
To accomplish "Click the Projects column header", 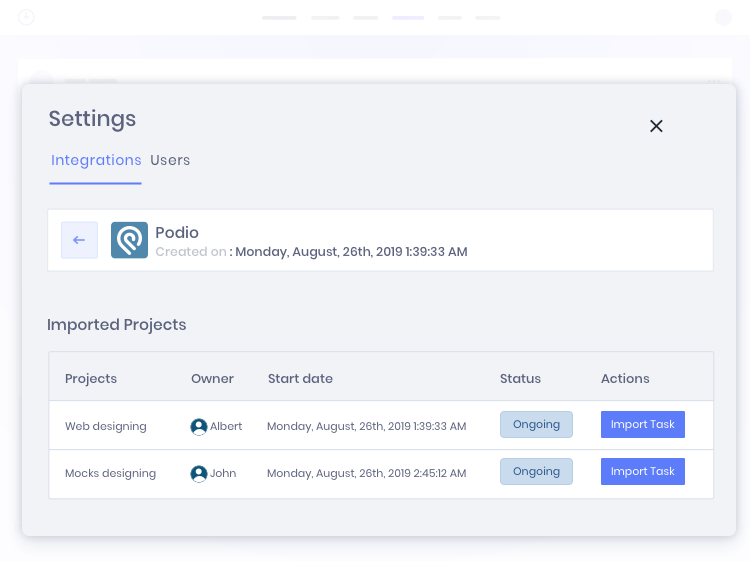I will pos(91,378).
